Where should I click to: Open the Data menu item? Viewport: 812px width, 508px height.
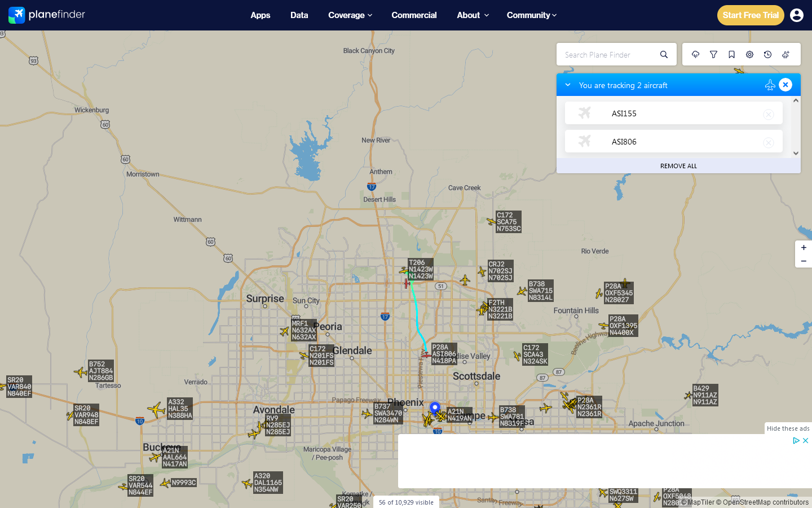(299, 15)
